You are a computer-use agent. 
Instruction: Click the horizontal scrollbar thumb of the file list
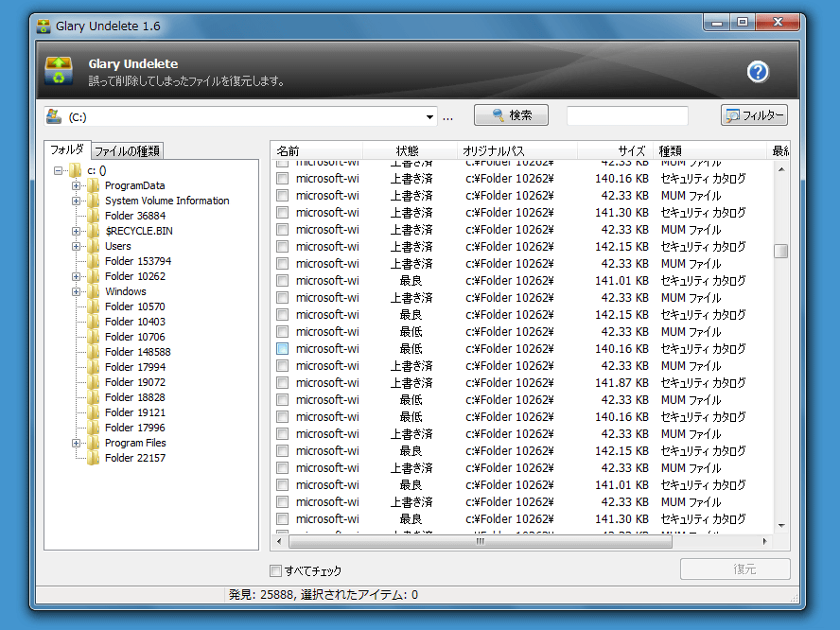pos(480,542)
